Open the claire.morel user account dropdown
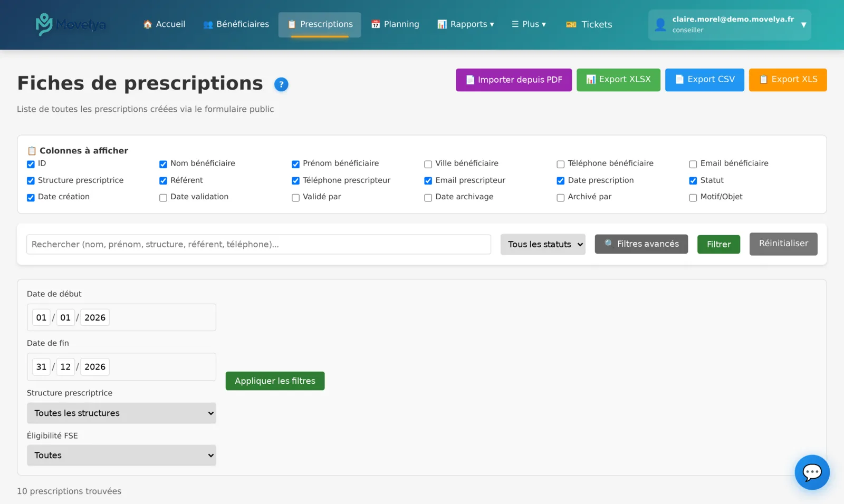This screenshot has height=504, width=844. click(730, 25)
